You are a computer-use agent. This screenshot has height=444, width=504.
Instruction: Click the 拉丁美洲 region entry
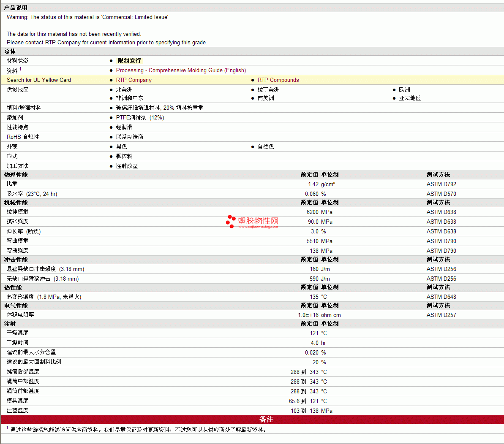click(x=268, y=89)
